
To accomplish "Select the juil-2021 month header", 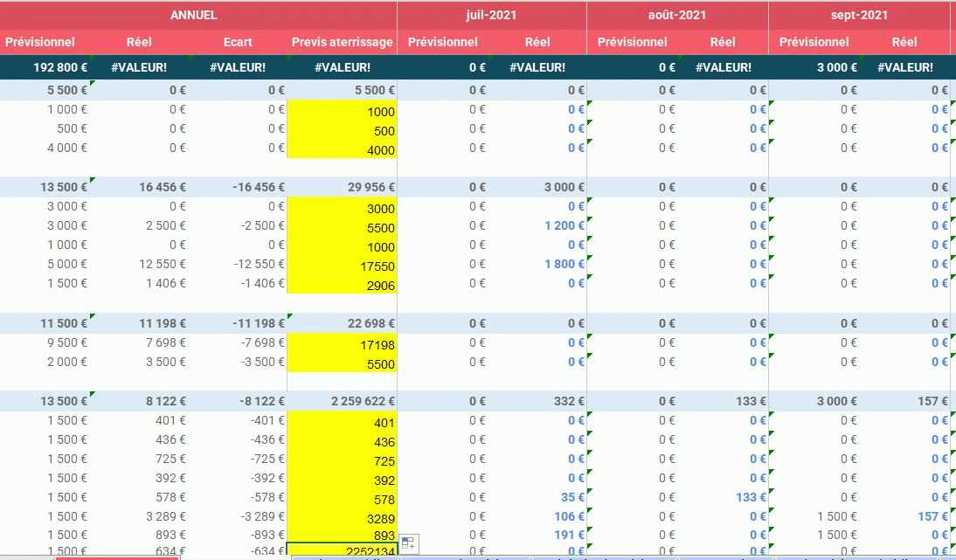I will pos(491,15).
